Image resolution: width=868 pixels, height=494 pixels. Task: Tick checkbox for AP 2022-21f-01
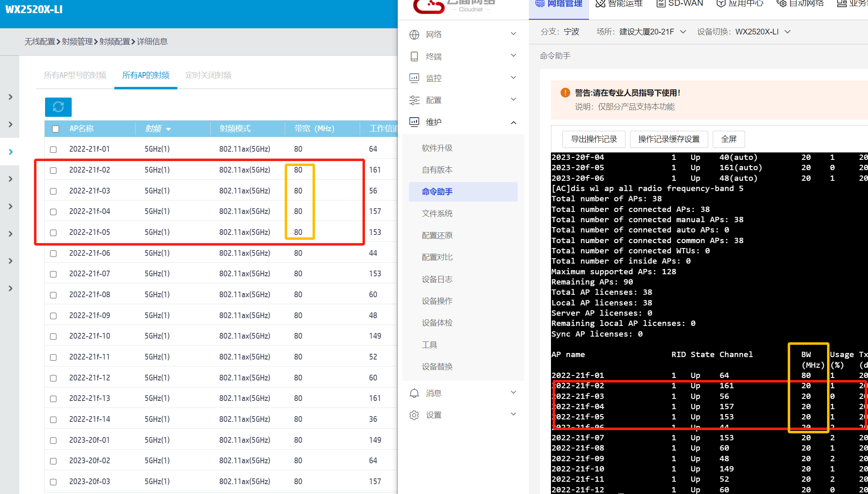(53, 149)
